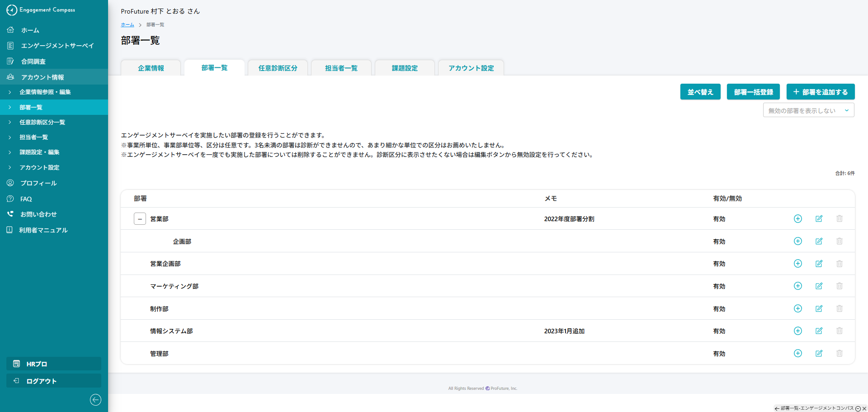Click the ホーム breadcrumb link
The width and height of the screenshot is (868, 412).
(x=127, y=25)
